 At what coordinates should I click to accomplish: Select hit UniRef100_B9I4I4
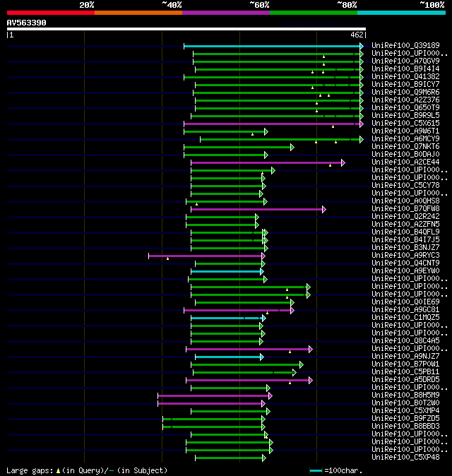(x=405, y=69)
